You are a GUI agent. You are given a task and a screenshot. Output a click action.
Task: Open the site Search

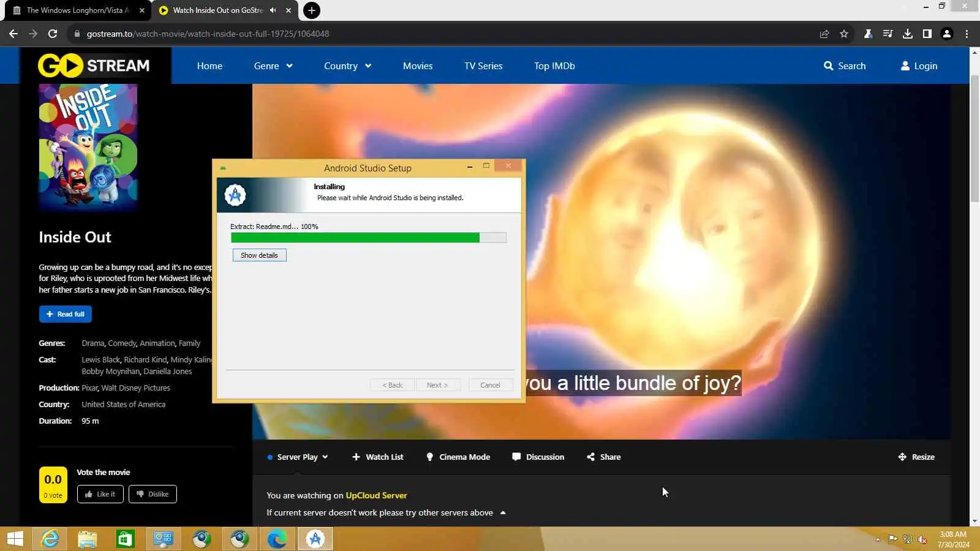845,66
